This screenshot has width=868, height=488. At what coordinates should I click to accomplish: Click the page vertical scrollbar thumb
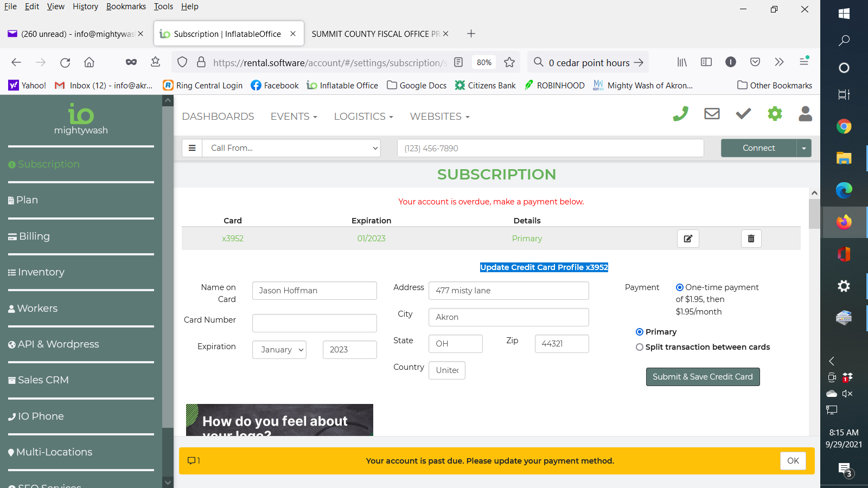(814, 214)
